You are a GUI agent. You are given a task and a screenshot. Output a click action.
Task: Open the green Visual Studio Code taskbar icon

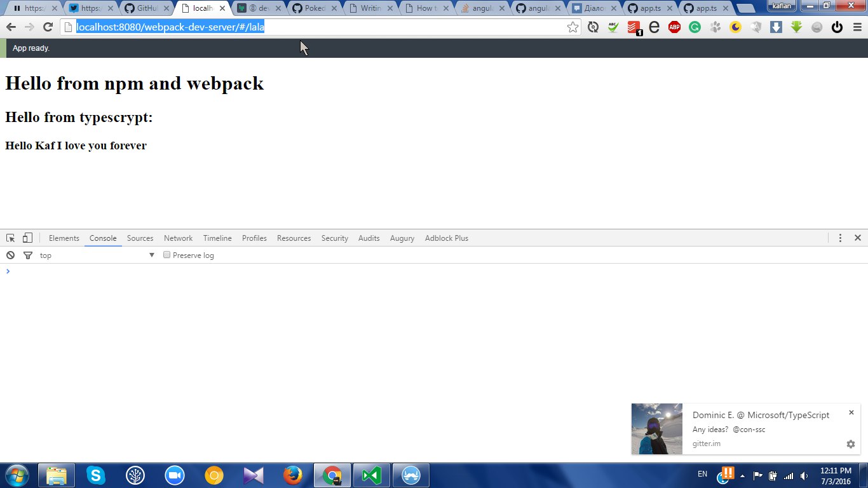371,475
